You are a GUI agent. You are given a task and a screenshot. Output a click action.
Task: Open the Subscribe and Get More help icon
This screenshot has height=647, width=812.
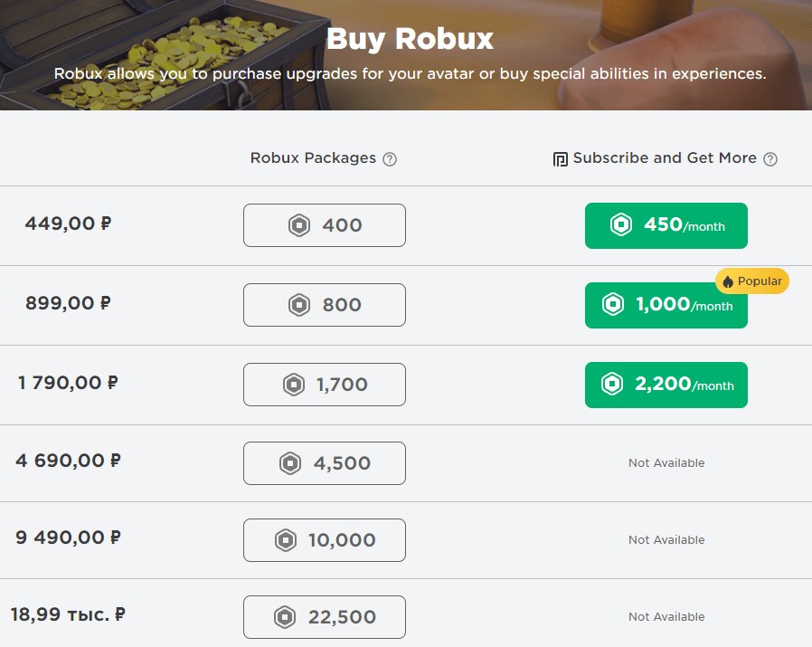pyautogui.click(x=770, y=159)
